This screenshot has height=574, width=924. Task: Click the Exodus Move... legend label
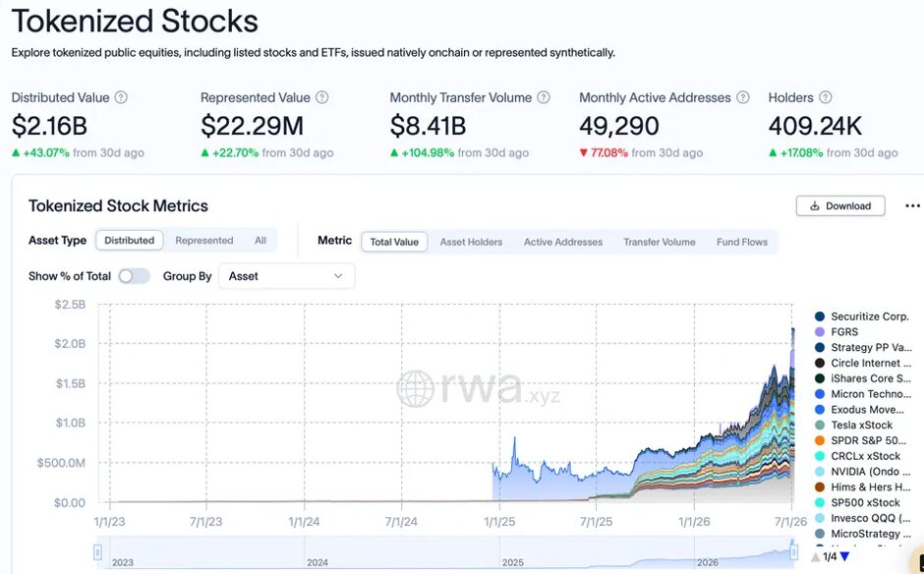coord(867,410)
